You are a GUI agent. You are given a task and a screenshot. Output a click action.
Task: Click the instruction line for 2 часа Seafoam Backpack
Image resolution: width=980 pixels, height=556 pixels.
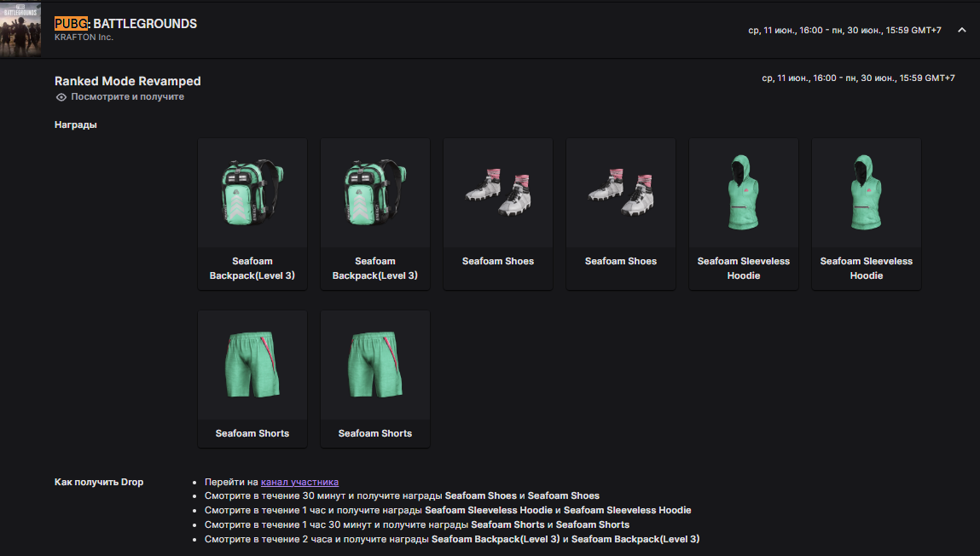tap(452, 539)
